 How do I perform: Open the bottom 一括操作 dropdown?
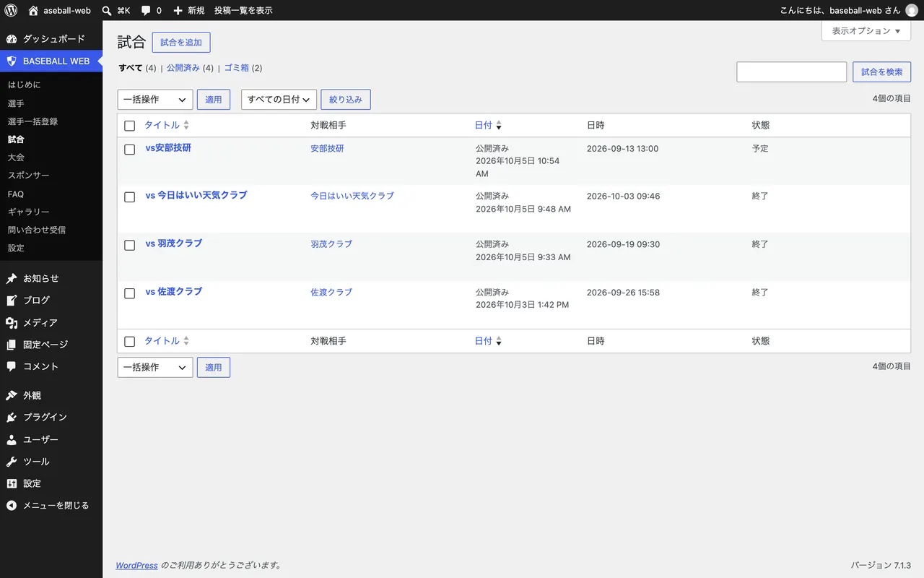pyautogui.click(x=155, y=367)
